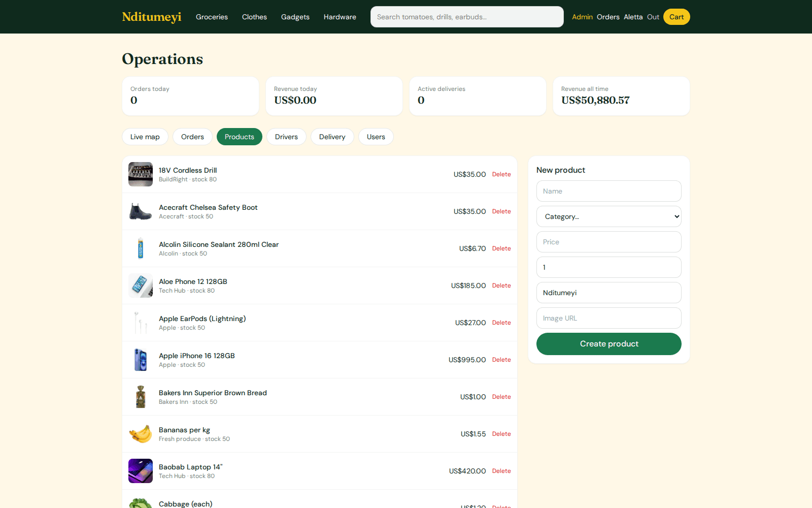Viewport: 812px width, 508px height.
Task: Open the Orders link in top navigation
Action: point(608,17)
